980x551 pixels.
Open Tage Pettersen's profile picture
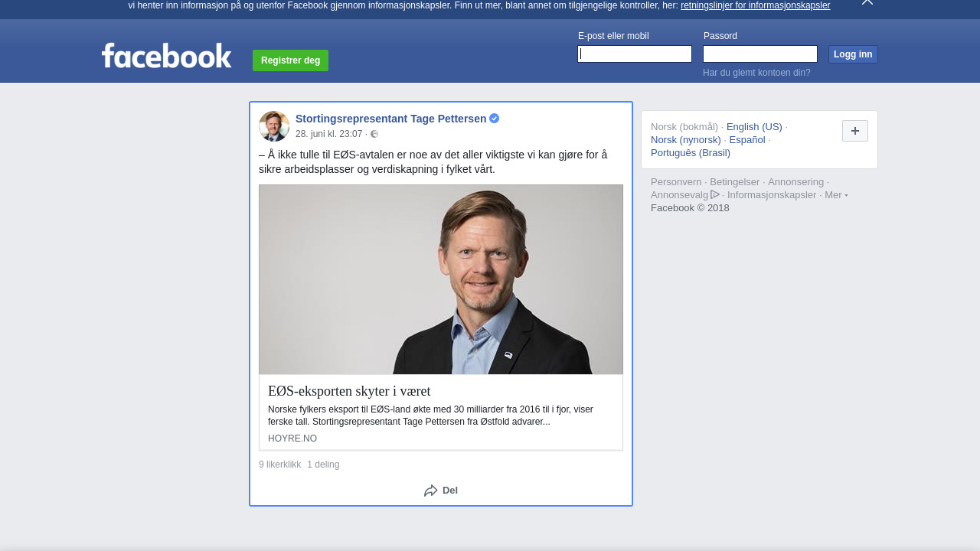point(274,126)
